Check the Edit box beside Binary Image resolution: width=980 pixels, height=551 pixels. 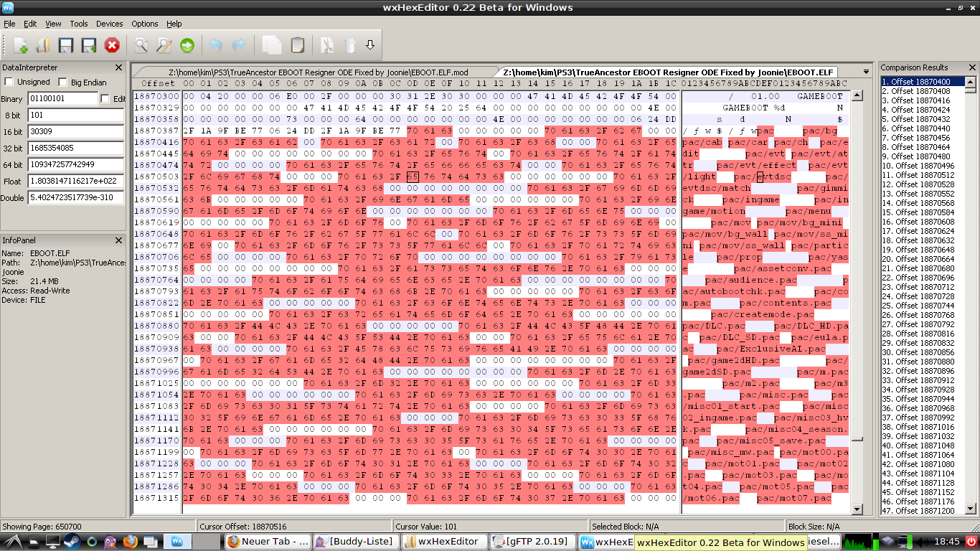pyautogui.click(x=105, y=98)
